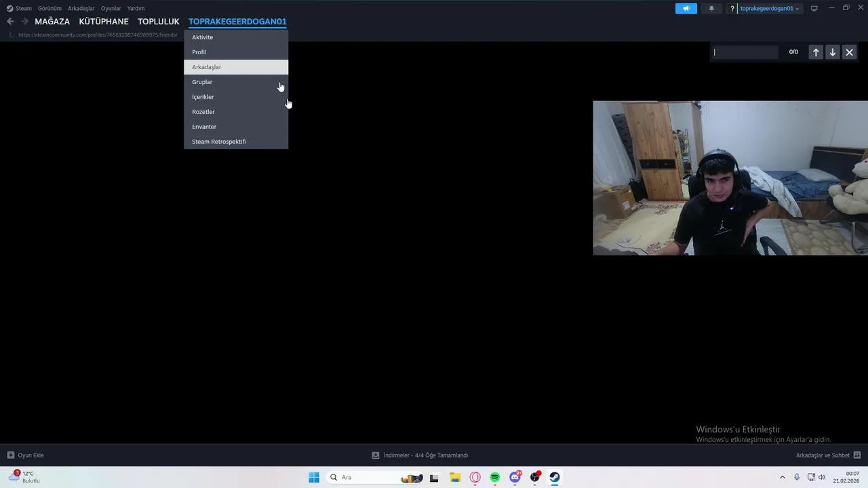
Task: Open the volume tray icon
Action: tap(822, 477)
